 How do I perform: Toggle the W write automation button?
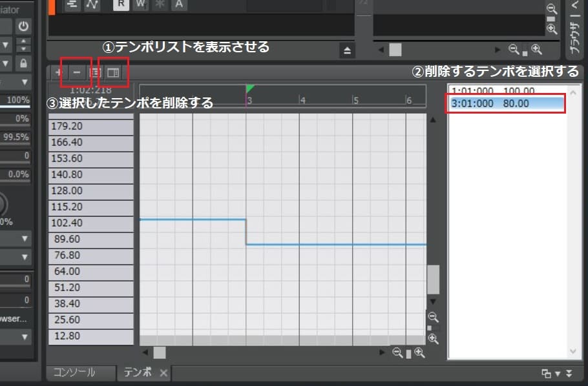(x=140, y=4)
